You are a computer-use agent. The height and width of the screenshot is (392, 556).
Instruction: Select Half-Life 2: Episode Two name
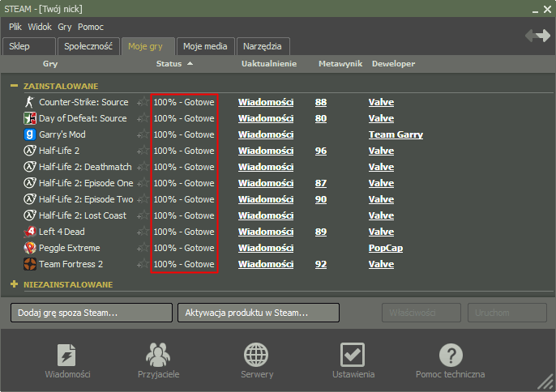[86, 199]
